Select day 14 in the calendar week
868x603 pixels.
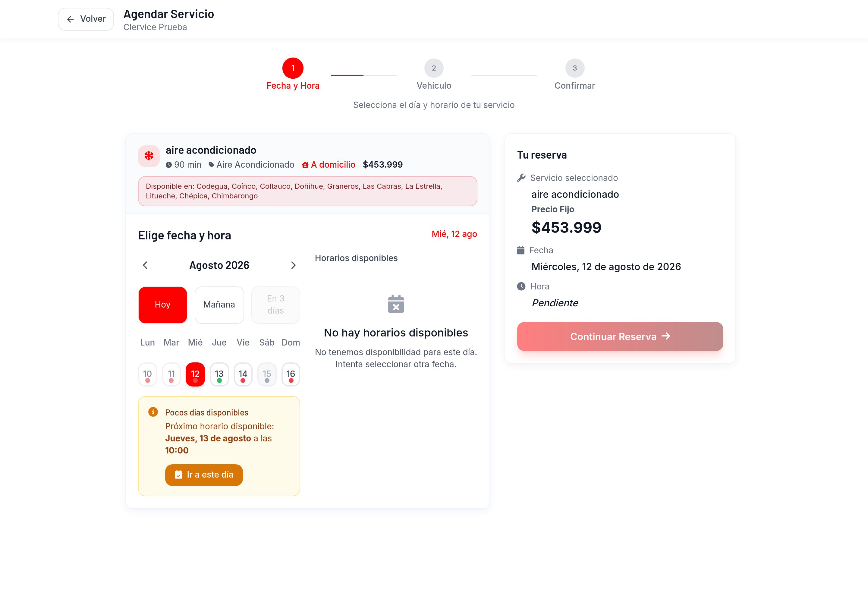(x=243, y=374)
